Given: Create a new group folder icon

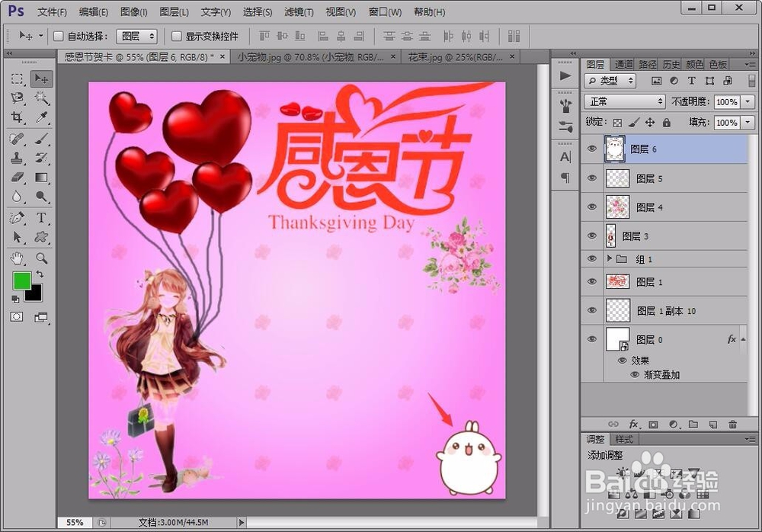Looking at the screenshot, I should click(693, 425).
